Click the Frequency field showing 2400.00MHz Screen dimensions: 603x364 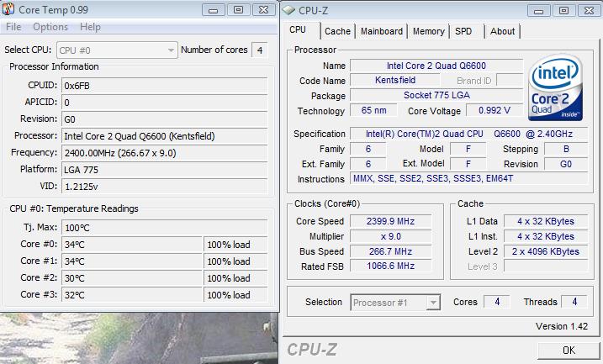coord(165,153)
